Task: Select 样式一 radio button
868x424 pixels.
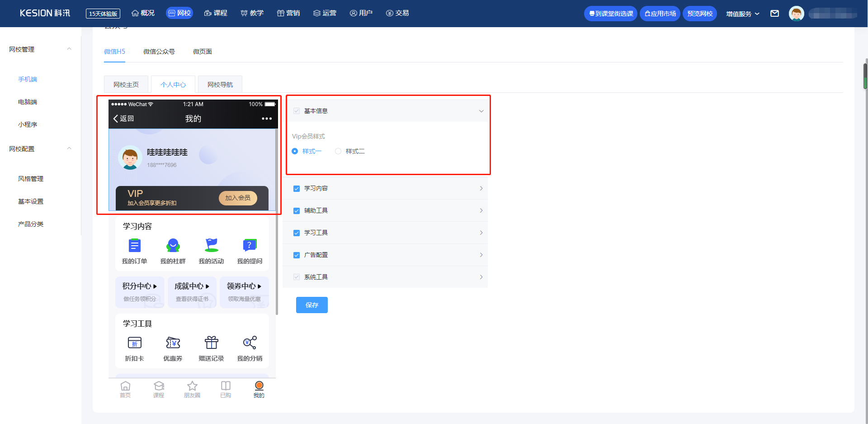Action: 295,151
